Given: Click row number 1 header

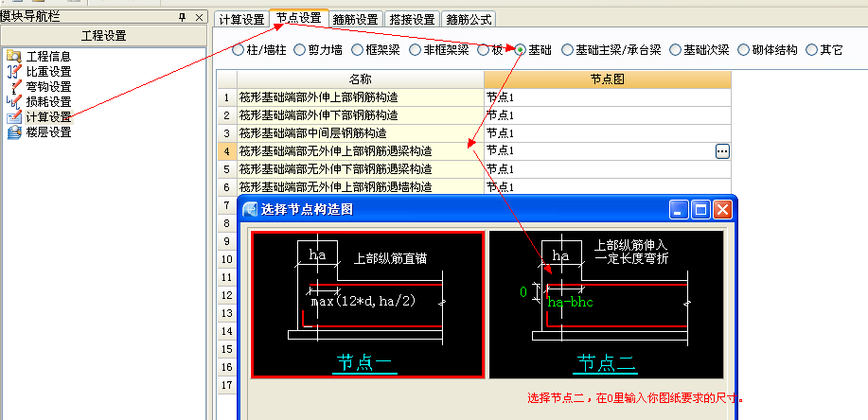Looking at the screenshot, I should (226, 98).
